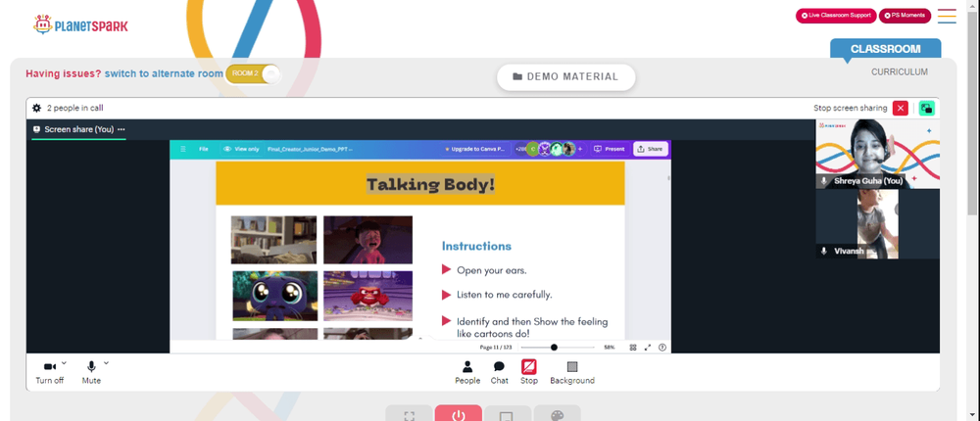Click the red Stop screen sharing X

pos(900,108)
